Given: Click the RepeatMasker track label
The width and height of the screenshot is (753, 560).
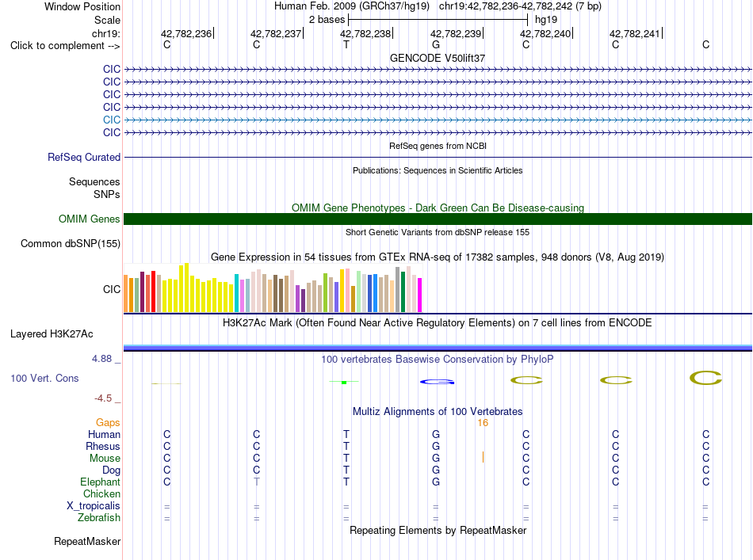Looking at the screenshot, I should click(x=87, y=541).
